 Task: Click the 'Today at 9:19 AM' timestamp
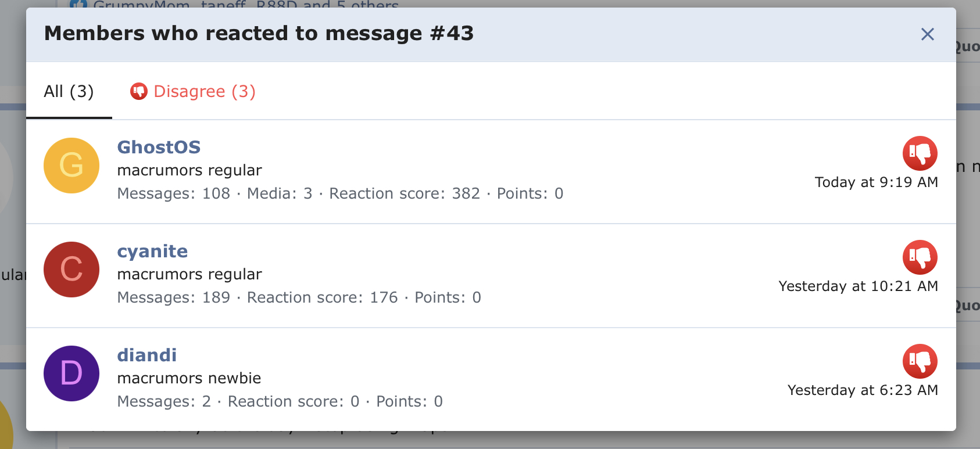(x=876, y=182)
